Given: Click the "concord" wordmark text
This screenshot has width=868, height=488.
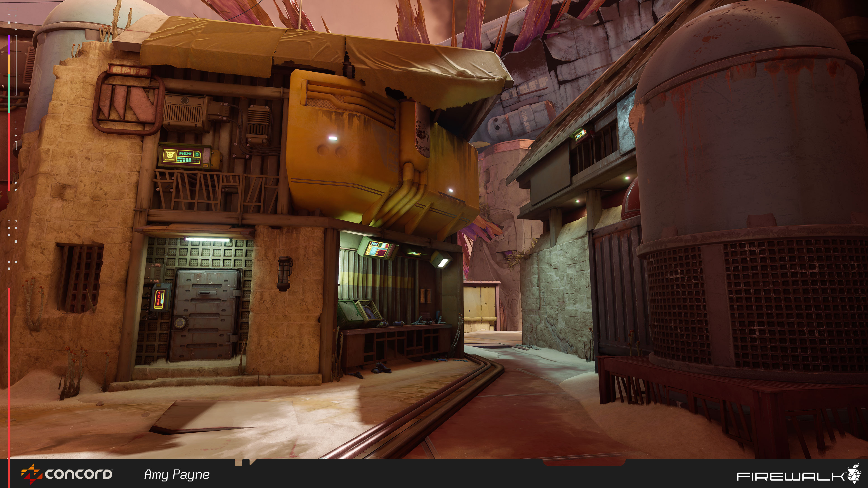Looking at the screenshot, I should click(x=78, y=474).
